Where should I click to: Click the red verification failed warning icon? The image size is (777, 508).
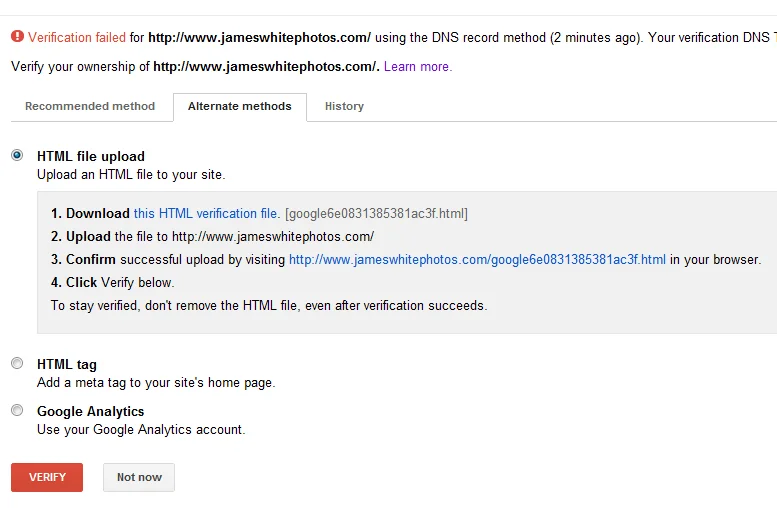point(17,36)
